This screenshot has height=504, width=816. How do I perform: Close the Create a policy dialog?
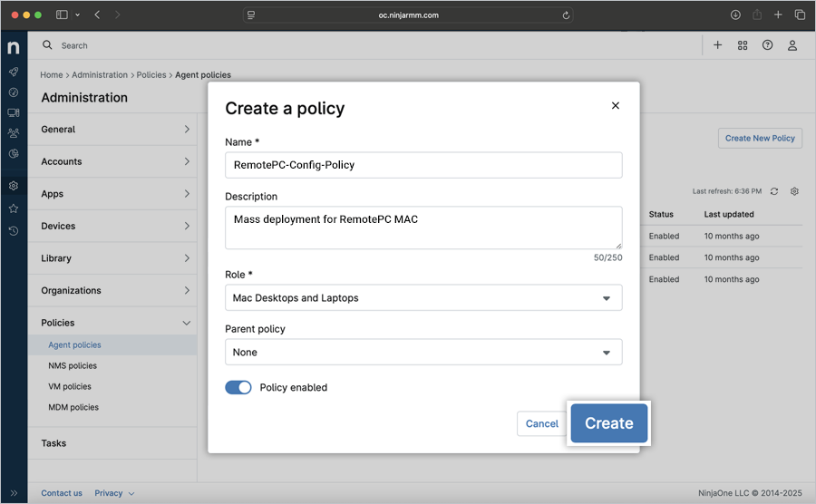click(616, 106)
